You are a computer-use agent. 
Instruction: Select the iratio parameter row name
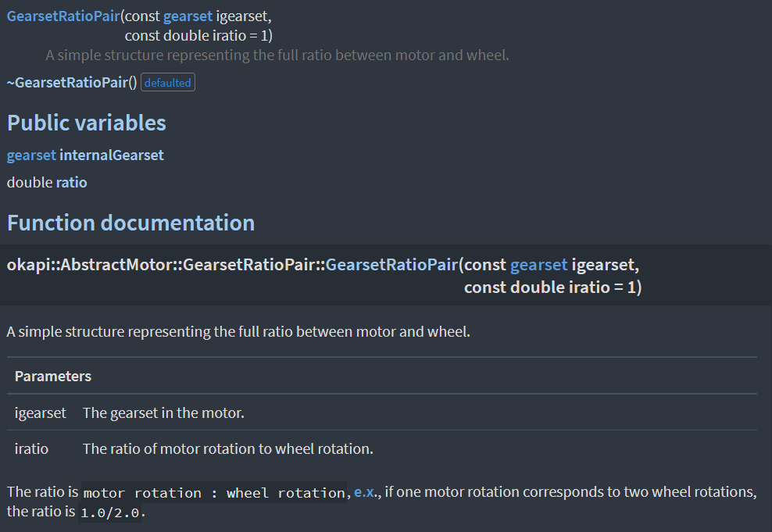(31, 449)
